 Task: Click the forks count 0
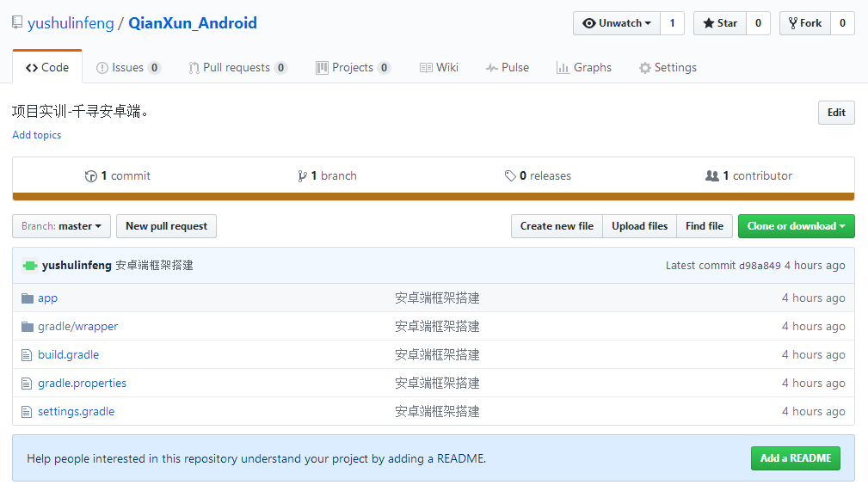coord(842,23)
